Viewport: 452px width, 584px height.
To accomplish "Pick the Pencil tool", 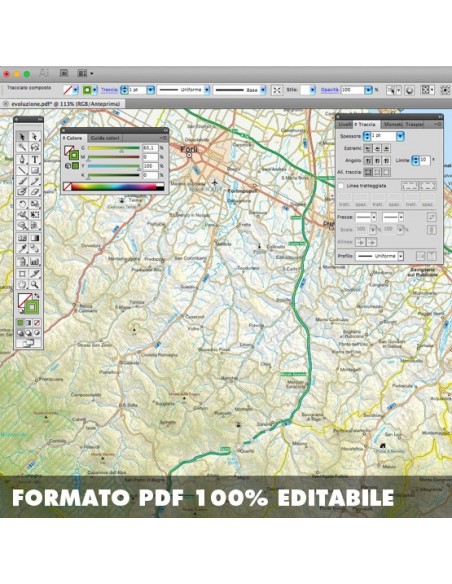I will click(35, 181).
